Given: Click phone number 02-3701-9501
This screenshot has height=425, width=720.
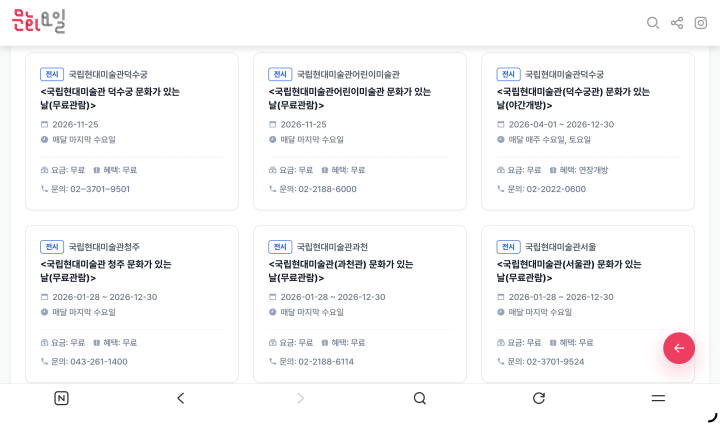Looking at the screenshot, I should (x=100, y=189).
